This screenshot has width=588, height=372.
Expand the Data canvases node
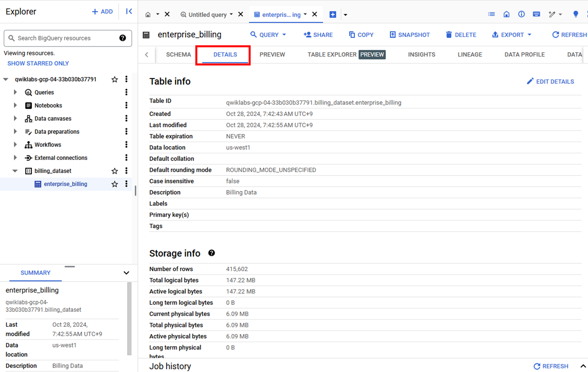pyautogui.click(x=15, y=118)
